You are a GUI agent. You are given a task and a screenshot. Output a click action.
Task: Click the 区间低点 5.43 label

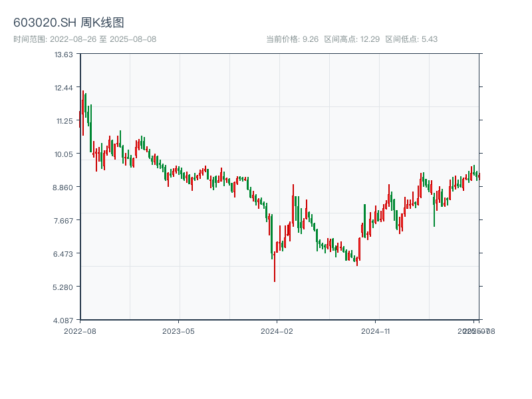click(x=411, y=39)
